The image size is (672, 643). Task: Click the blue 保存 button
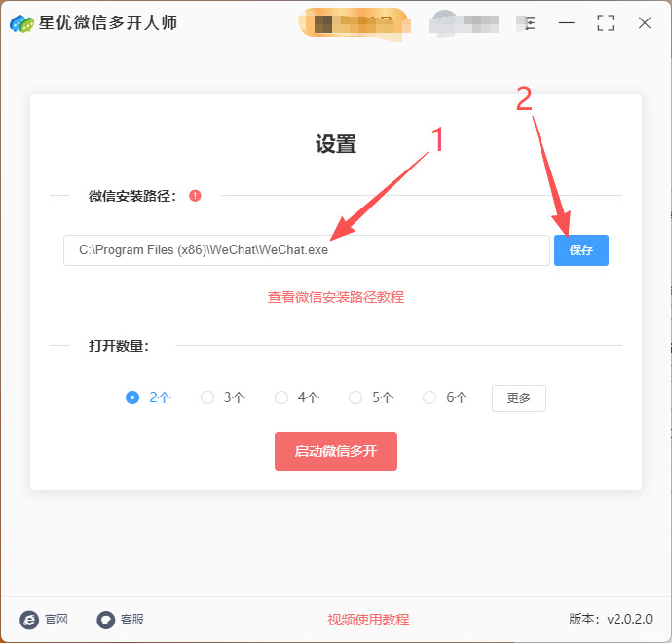(x=581, y=250)
